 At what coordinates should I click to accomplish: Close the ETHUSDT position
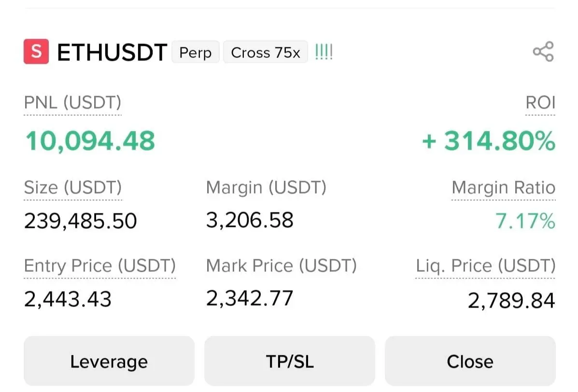(x=470, y=361)
